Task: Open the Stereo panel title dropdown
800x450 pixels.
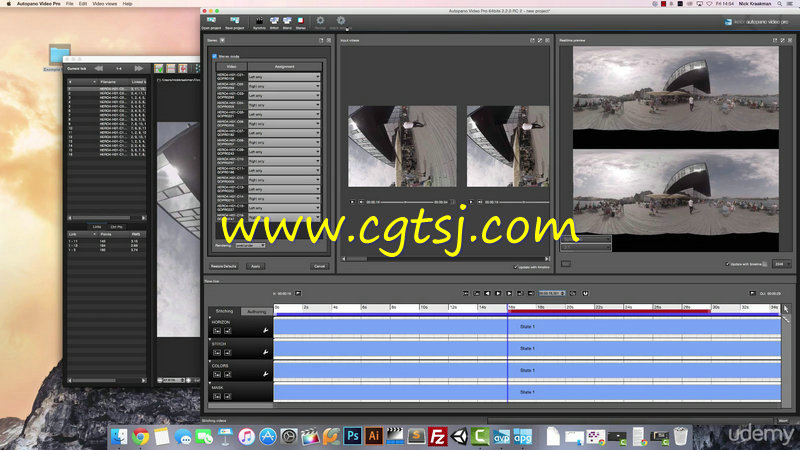Action: pos(222,40)
